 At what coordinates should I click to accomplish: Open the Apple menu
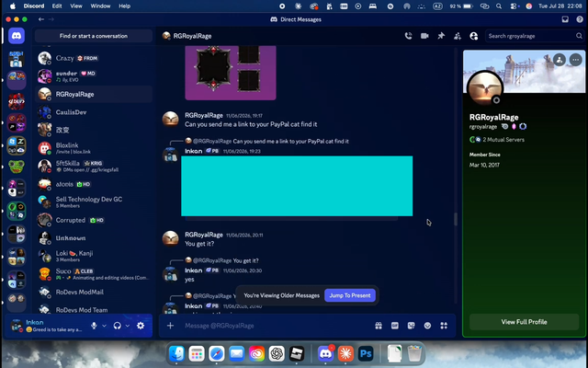pos(12,6)
